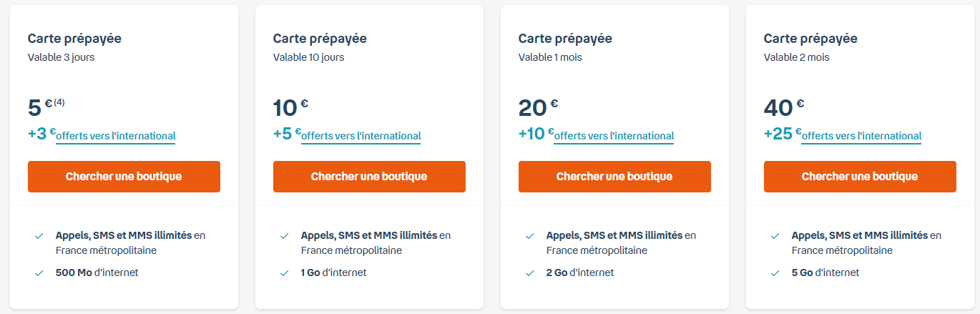Click unlimited calls checkmark on 1-month card

coord(529,235)
